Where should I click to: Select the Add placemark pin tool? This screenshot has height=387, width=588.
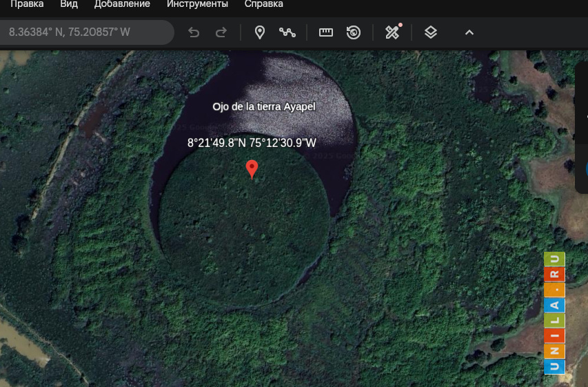[260, 32]
